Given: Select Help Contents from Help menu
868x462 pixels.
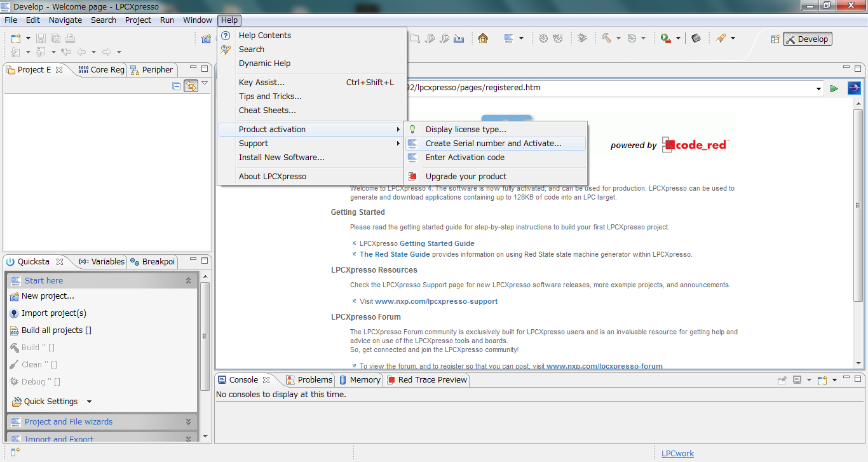Looking at the screenshot, I should tap(312, 36).
